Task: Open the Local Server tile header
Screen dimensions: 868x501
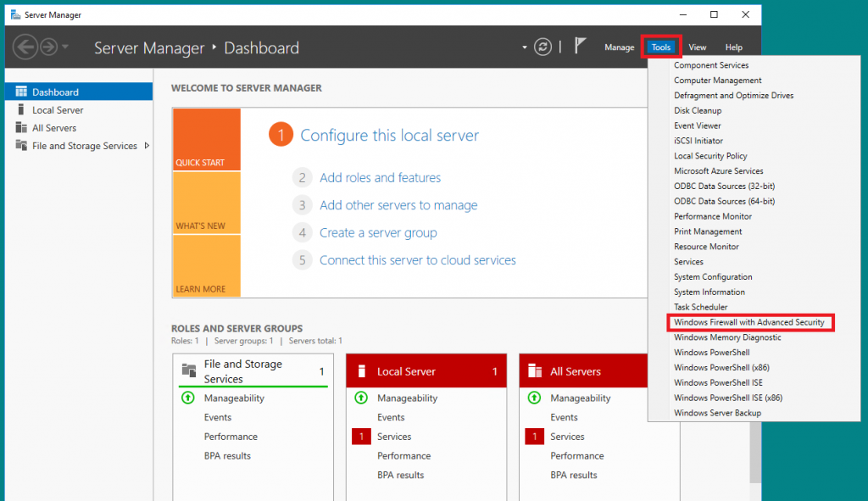Action: point(426,371)
